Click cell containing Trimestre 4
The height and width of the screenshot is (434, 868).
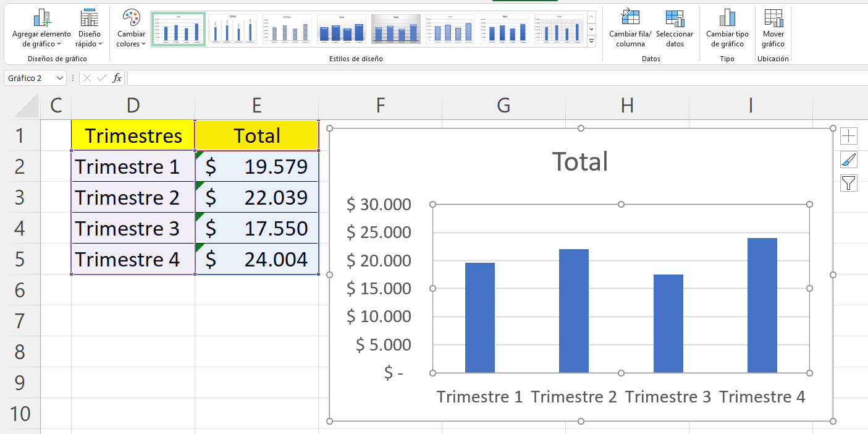pyautogui.click(x=133, y=259)
